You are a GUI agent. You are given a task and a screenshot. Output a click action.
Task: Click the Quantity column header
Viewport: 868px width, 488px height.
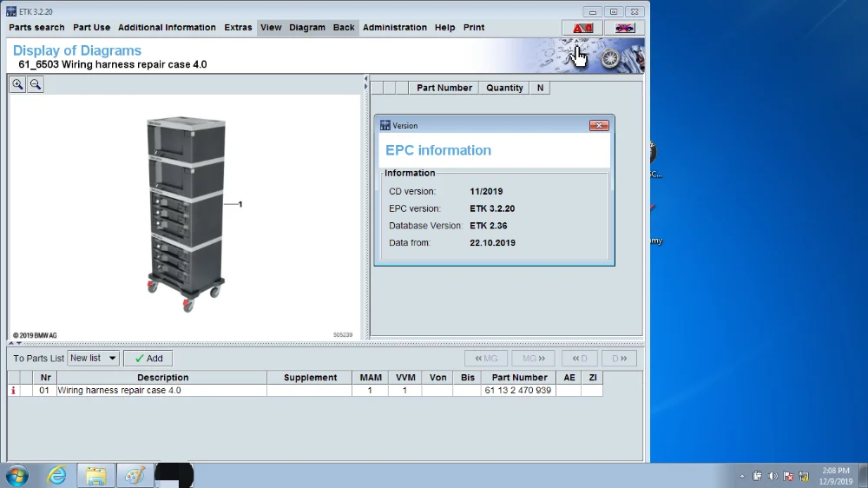(x=504, y=88)
